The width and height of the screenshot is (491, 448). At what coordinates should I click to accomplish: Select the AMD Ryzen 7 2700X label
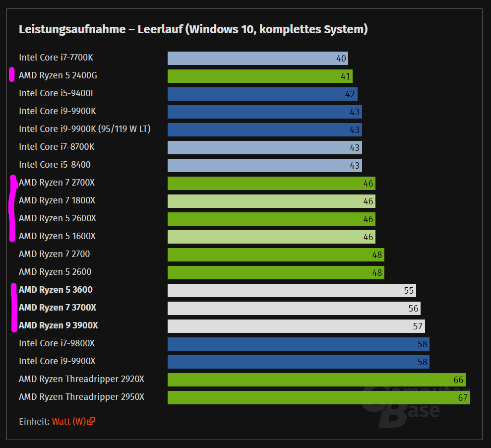pos(57,183)
